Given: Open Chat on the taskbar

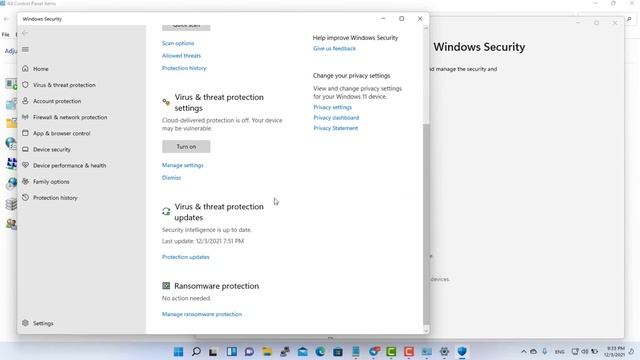Looking at the screenshot, I should pyautogui.click(x=249, y=351).
